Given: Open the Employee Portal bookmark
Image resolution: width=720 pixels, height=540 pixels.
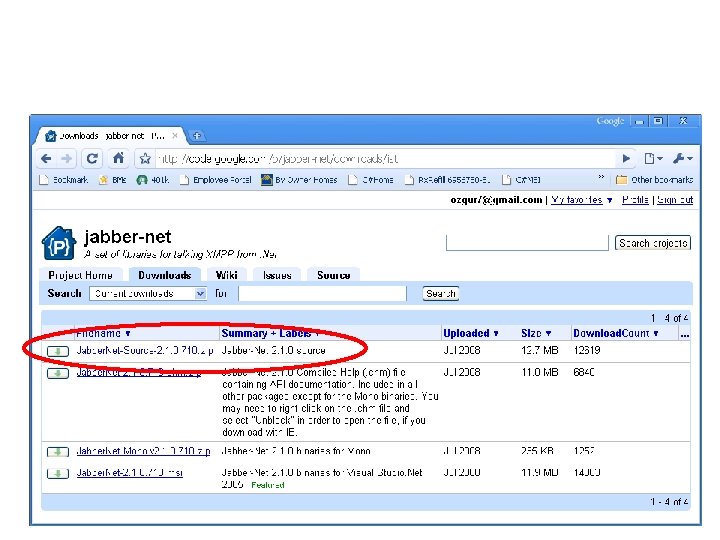Looking at the screenshot, I should click(216, 180).
